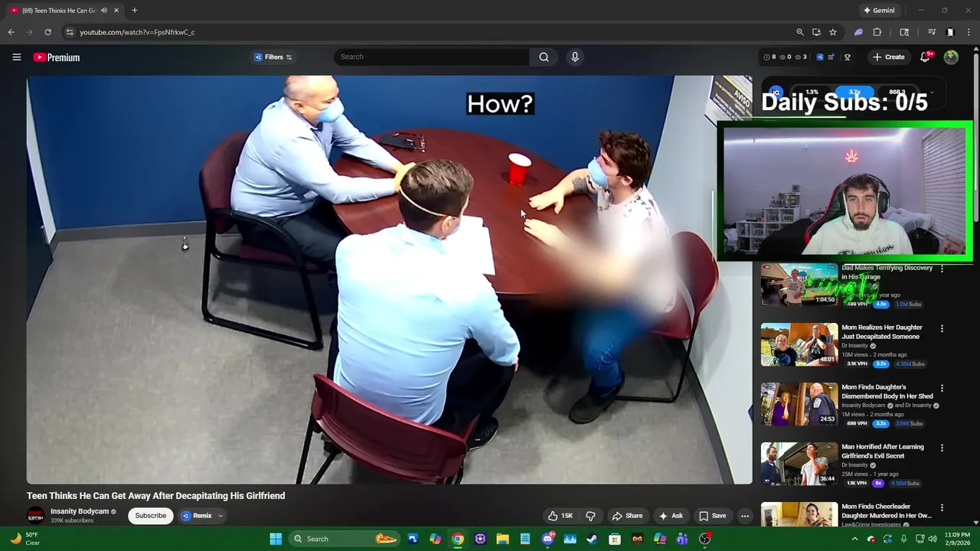Open options for Mom Finds Cheerleader Daughter
The image size is (980, 551).
(x=942, y=507)
